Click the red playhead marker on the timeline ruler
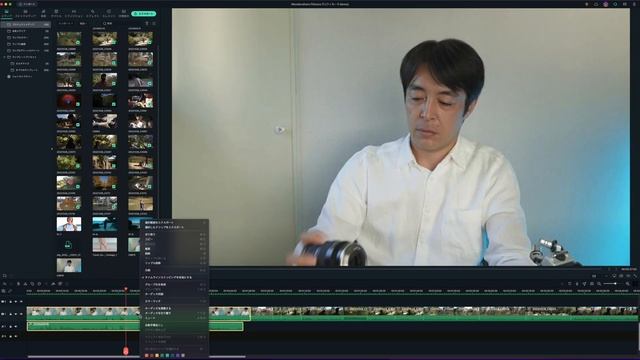The image size is (640, 360). click(126, 289)
